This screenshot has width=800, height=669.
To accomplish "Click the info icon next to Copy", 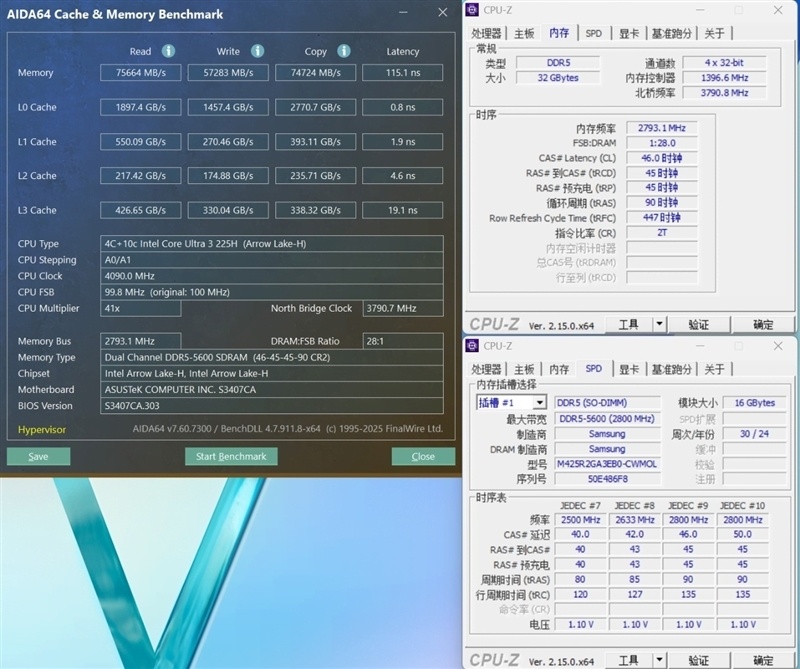I will click(x=344, y=51).
